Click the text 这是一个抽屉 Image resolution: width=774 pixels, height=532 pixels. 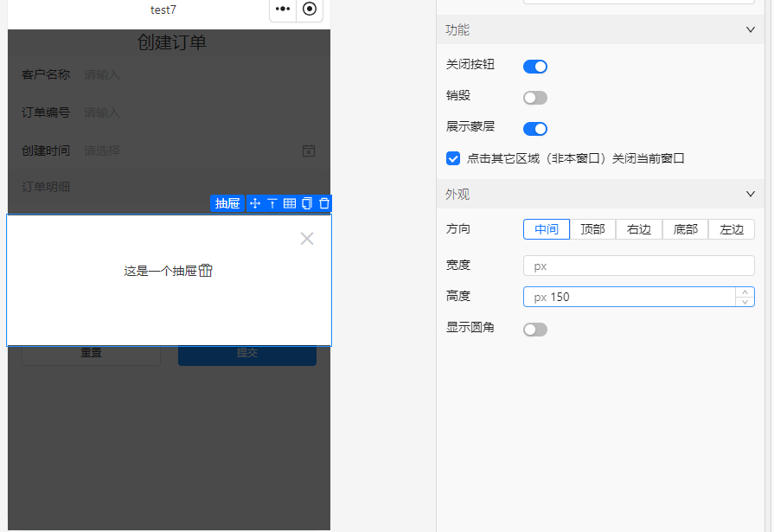[161, 271]
